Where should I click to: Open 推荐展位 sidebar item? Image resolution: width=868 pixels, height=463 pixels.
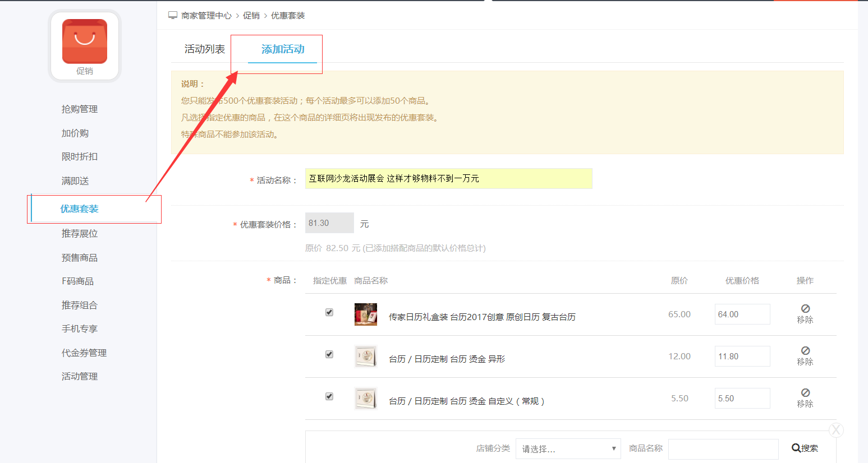[x=80, y=234]
